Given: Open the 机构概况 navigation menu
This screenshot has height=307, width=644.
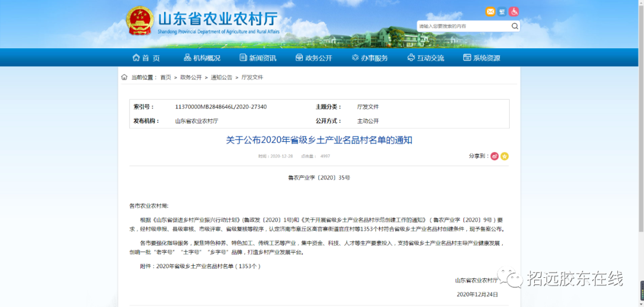Looking at the screenshot, I should [x=202, y=58].
